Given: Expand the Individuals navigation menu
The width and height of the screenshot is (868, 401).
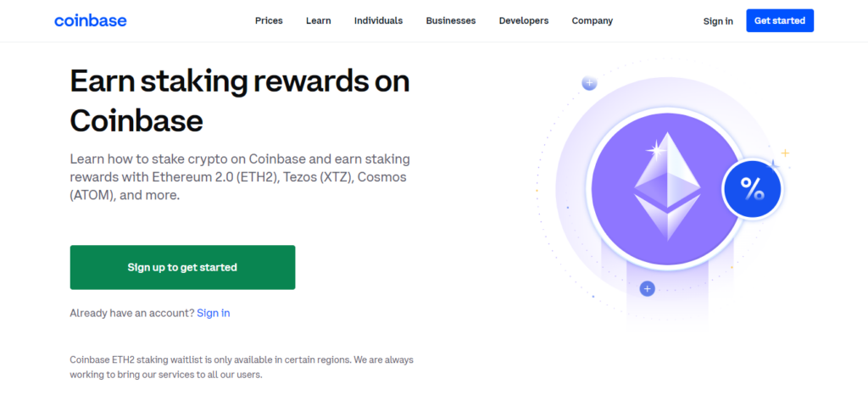Looking at the screenshot, I should (379, 21).
